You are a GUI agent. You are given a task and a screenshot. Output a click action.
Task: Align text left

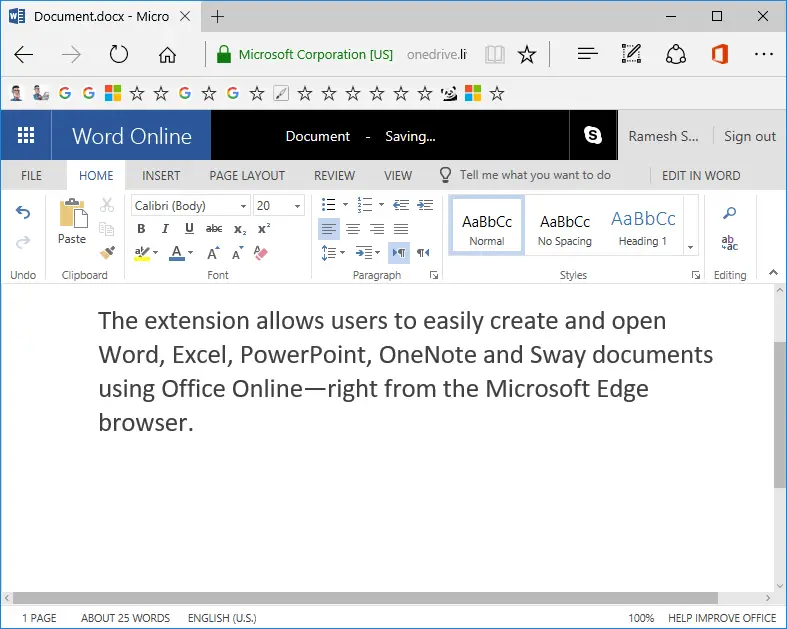(x=329, y=229)
